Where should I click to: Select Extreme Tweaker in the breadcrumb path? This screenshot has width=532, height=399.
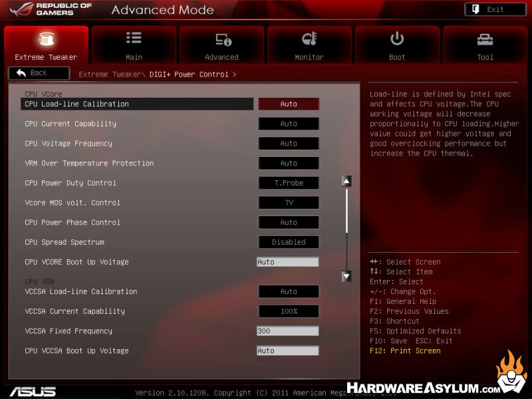(112, 74)
